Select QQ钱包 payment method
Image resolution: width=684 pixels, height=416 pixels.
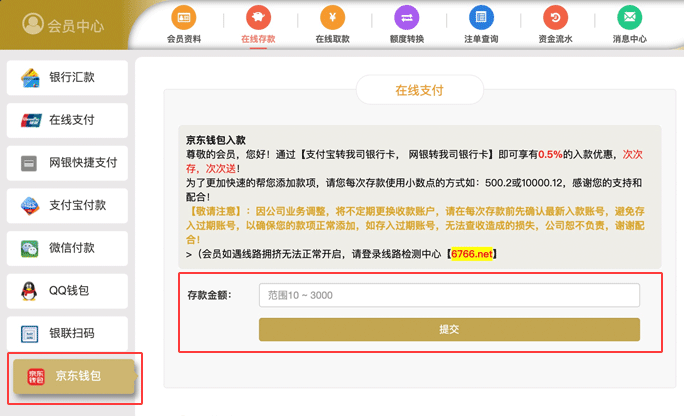point(68,290)
